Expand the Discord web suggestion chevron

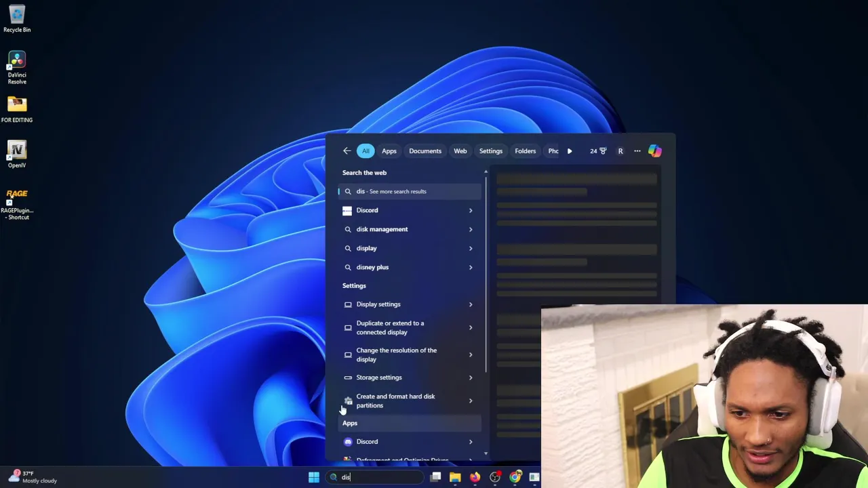[471, 210]
